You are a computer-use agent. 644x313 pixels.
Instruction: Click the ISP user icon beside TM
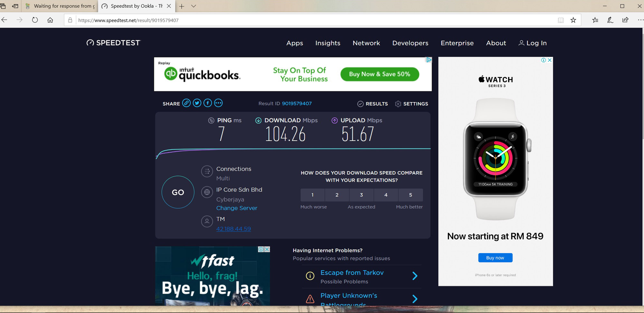207,221
